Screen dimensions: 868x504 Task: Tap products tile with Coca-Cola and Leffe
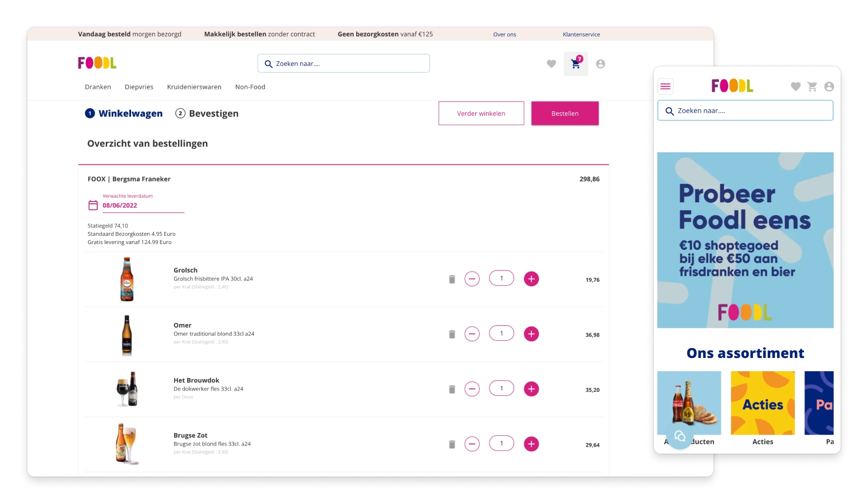coord(689,403)
